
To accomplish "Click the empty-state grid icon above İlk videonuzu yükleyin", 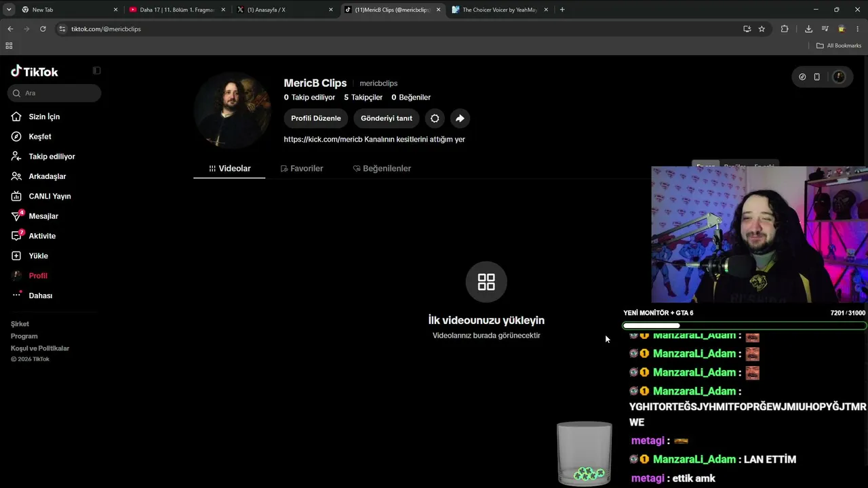I will point(486,281).
